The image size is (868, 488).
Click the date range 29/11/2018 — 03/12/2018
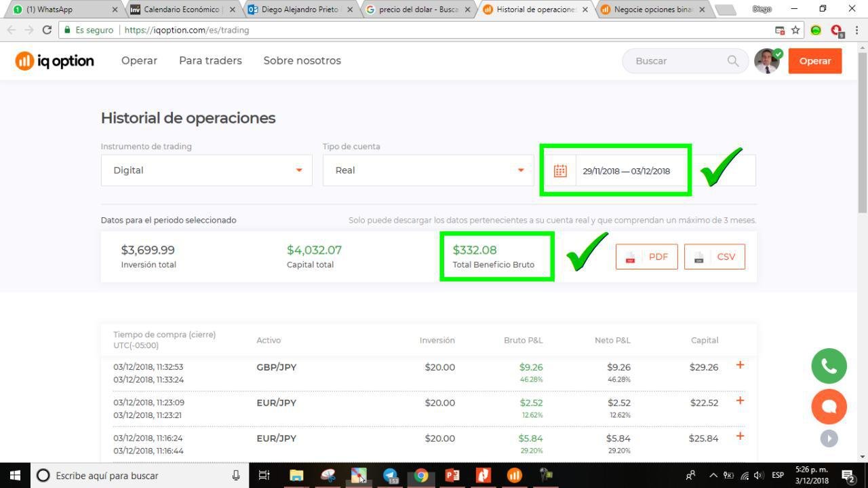[x=626, y=171]
